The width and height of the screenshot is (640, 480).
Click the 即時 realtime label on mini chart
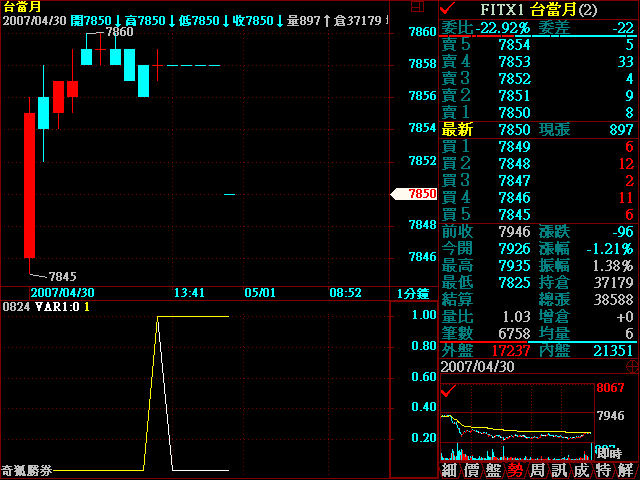tap(608, 453)
